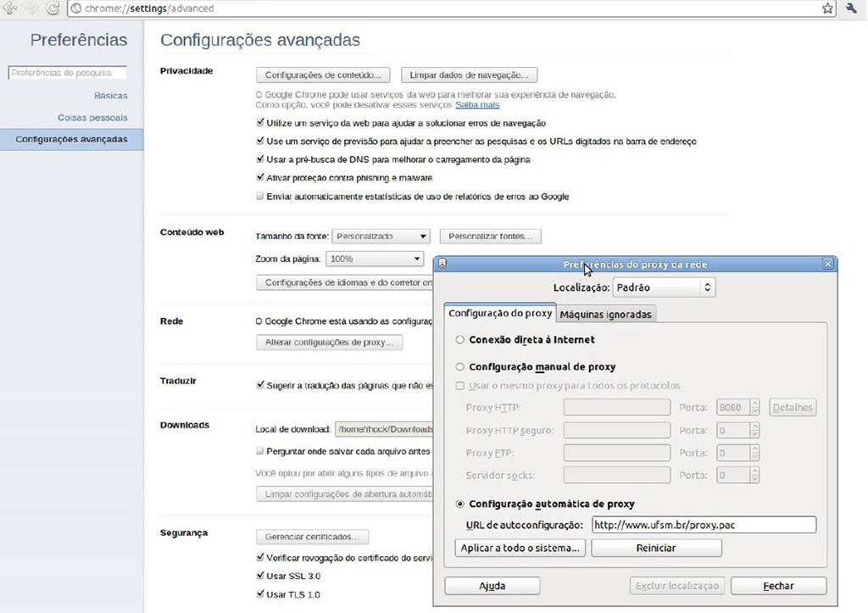
Task: Open the Básicas preferences section
Action: 110,96
